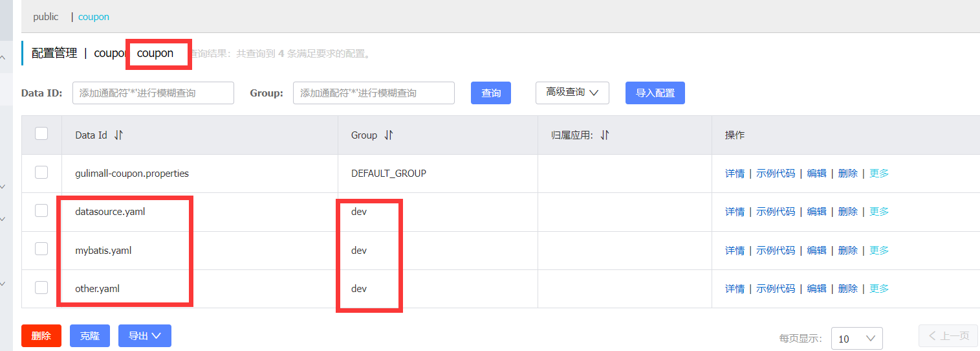Go to previous page via 上一页

pos(948,335)
